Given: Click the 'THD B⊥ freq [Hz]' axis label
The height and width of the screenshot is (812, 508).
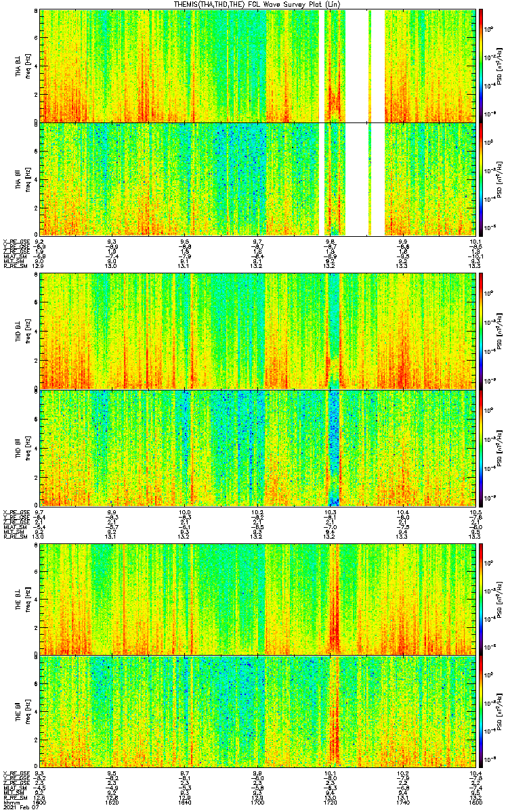Looking at the screenshot, I should [22, 330].
